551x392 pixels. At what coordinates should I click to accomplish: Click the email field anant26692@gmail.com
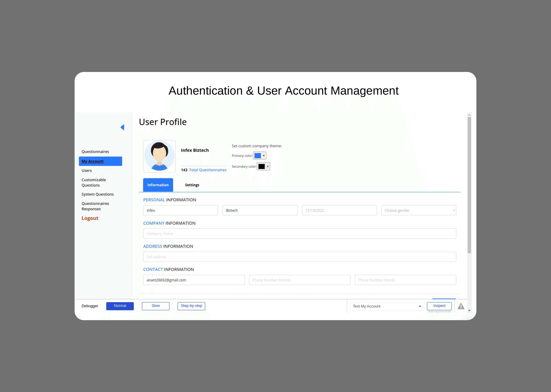[x=194, y=280]
